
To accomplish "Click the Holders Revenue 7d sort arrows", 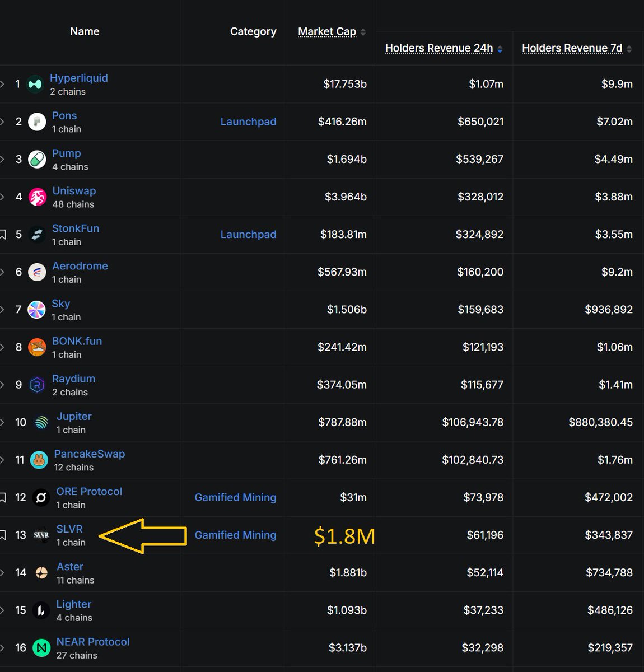I will [x=629, y=49].
